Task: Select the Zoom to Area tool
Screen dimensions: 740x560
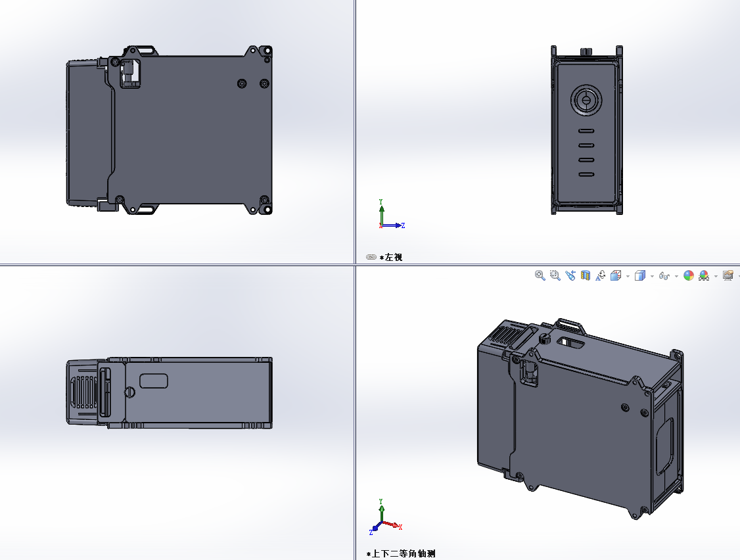Action: click(x=555, y=275)
